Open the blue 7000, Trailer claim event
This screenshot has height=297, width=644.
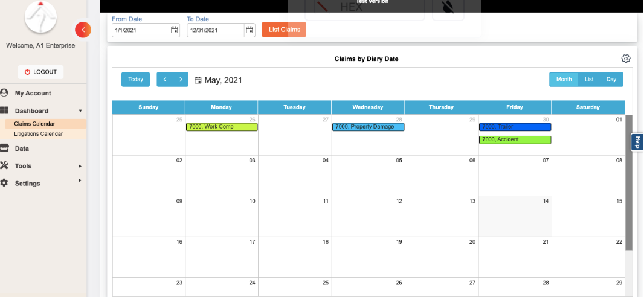515,127
